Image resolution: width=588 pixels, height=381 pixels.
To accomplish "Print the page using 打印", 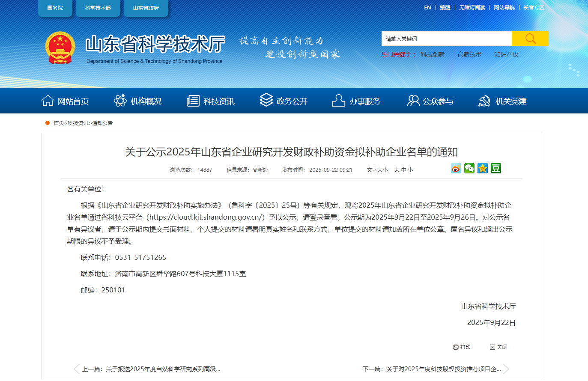I will pyautogui.click(x=462, y=347).
